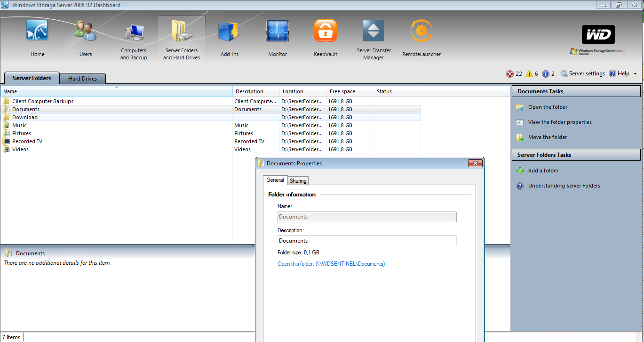Open the Add-ins icon
The image size is (644, 342).
pyautogui.click(x=230, y=31)
